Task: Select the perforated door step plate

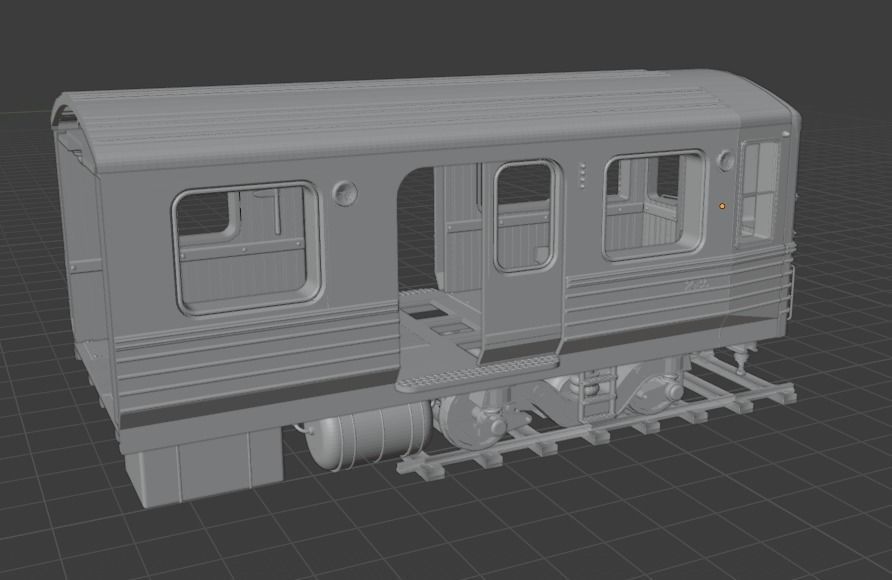Action: click(x=477, y=373)
